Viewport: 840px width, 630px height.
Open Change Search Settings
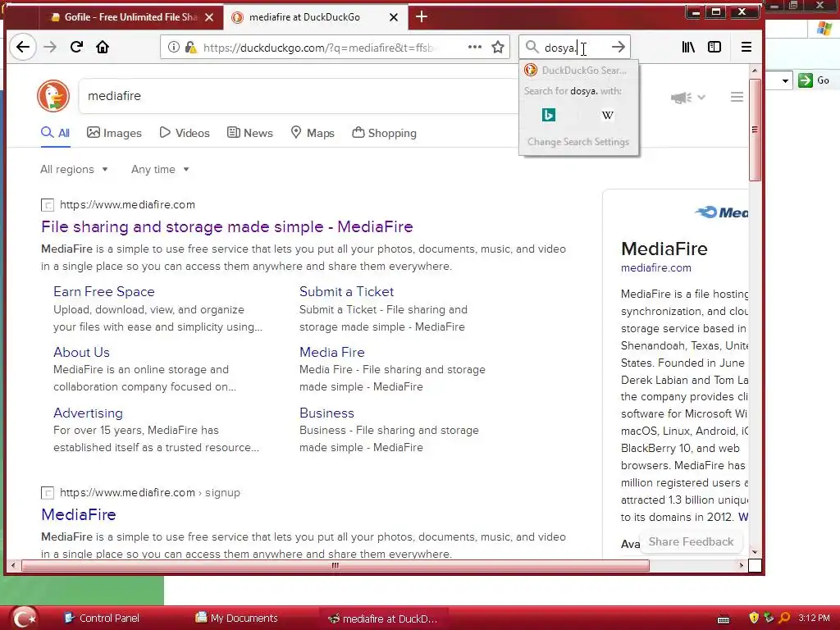pyautogui.click(x=578, y=142)
